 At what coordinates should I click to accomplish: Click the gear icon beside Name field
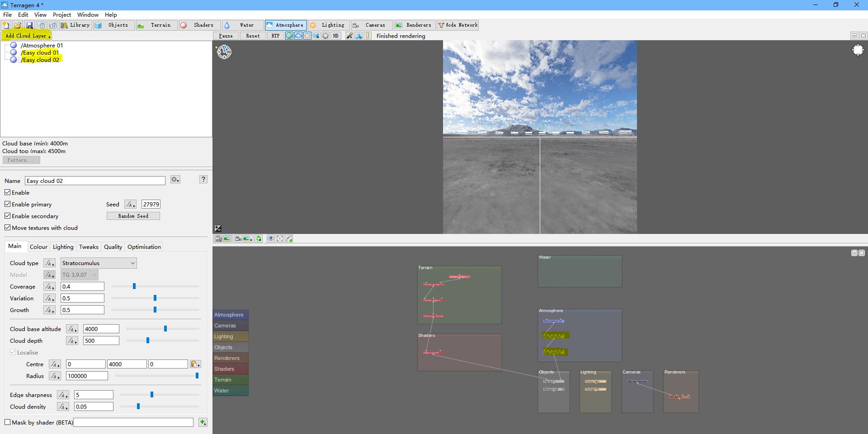point(175,180)
